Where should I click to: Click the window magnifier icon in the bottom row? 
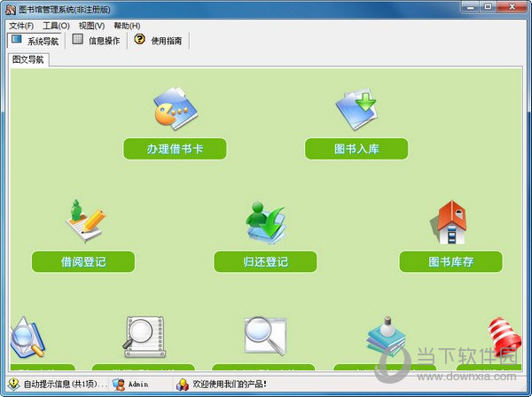click(x=266, y=336)
